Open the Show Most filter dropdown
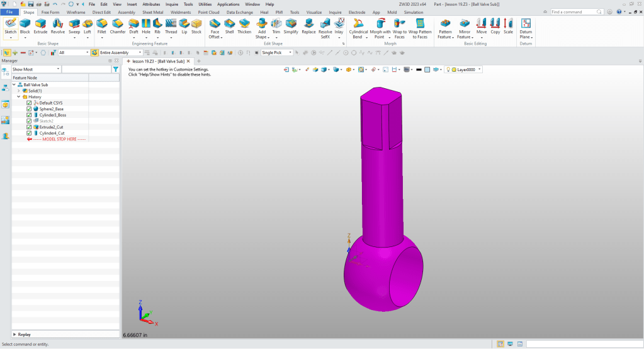 tap(36, 69)
